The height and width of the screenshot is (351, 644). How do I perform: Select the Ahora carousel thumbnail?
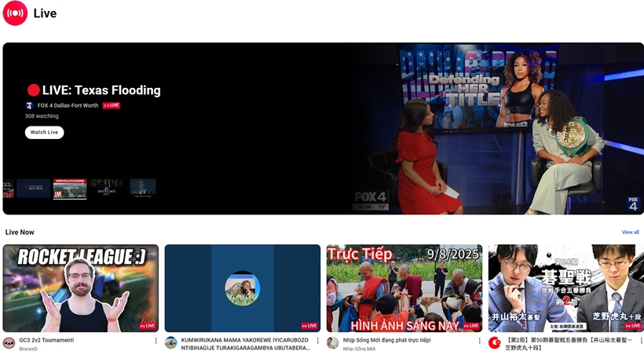pyautogui.click(x=33, y=188)
